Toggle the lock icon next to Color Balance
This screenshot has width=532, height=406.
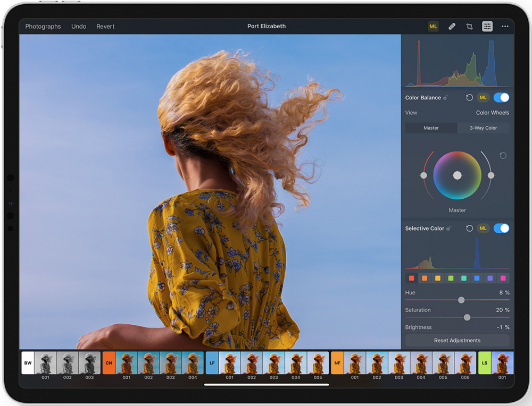click(446, 98)
